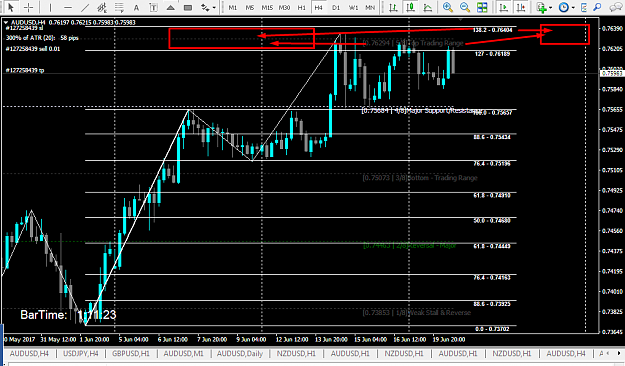Toggle chart shift from right edge
The image size is (625, 366).
(x=521, y=7)
